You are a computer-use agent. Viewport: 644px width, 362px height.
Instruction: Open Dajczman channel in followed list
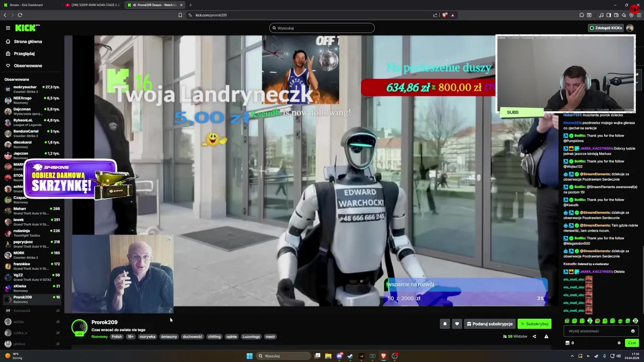[x=32, y=111]
